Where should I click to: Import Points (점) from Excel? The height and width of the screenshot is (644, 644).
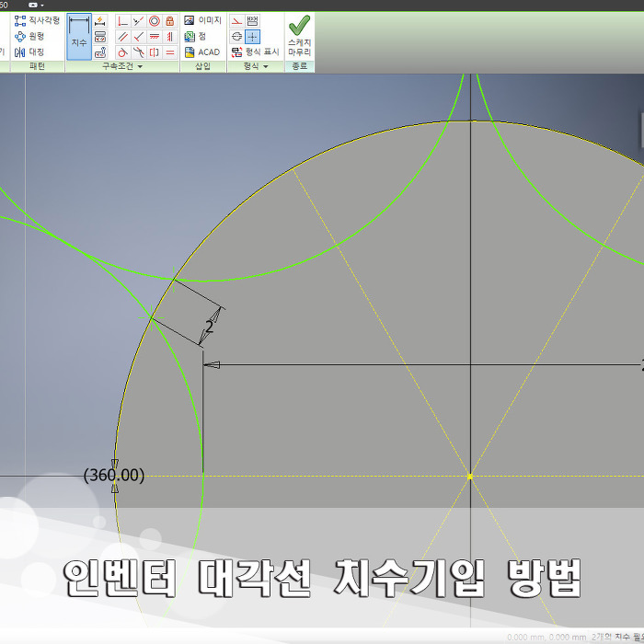[195, 37]
